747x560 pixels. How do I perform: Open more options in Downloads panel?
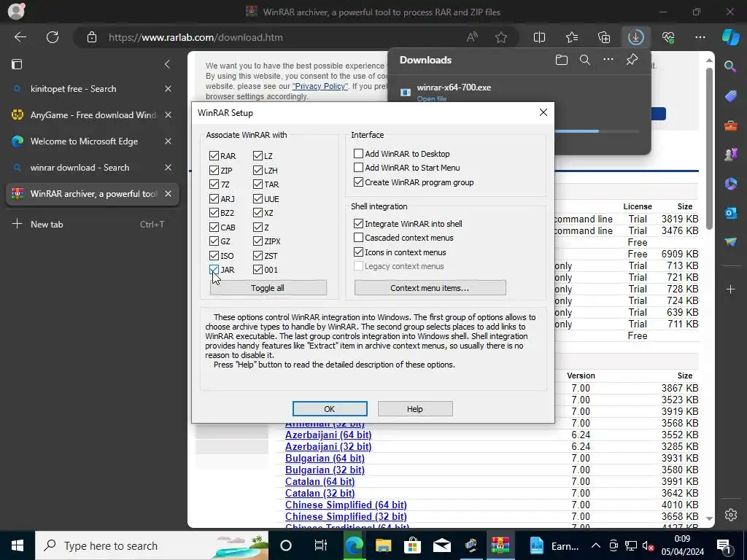[608, 60]
